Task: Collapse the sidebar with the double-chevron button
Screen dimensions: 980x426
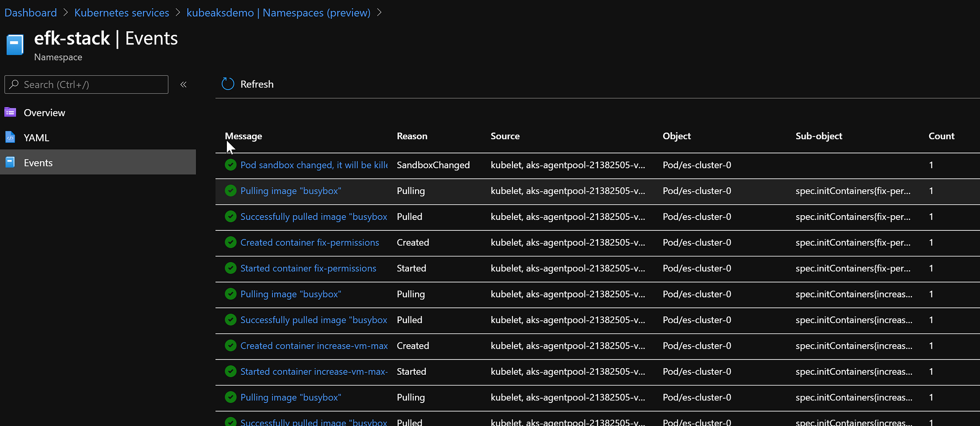Action: click(x=183, y=84)
